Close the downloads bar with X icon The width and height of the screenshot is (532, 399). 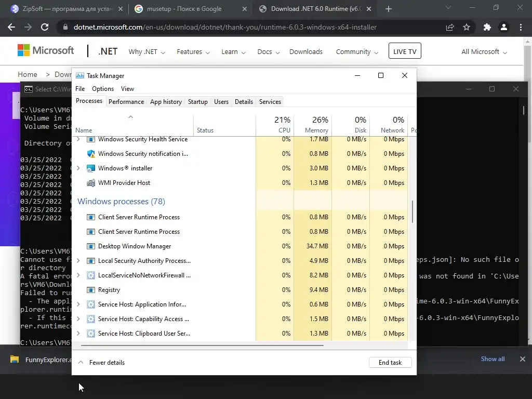(523, 359)
